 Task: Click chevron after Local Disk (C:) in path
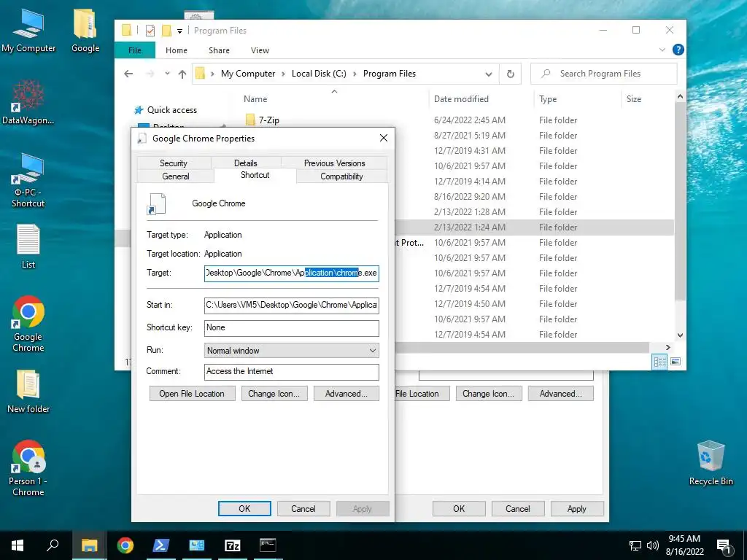tap(355, 74)
